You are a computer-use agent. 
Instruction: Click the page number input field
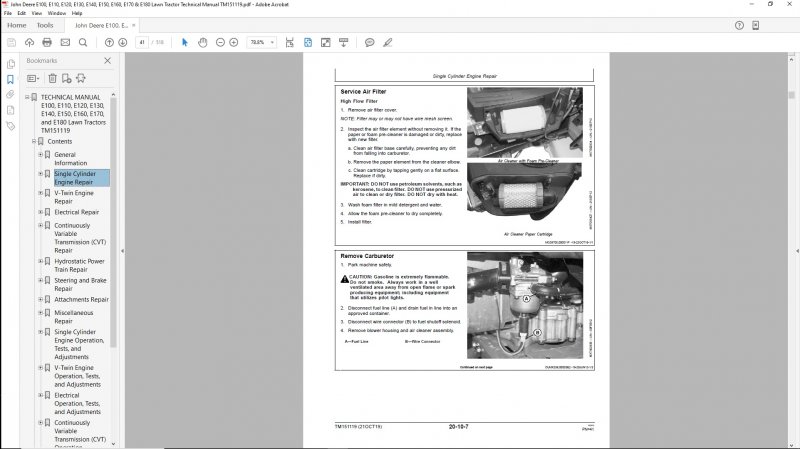pos(142,42)
